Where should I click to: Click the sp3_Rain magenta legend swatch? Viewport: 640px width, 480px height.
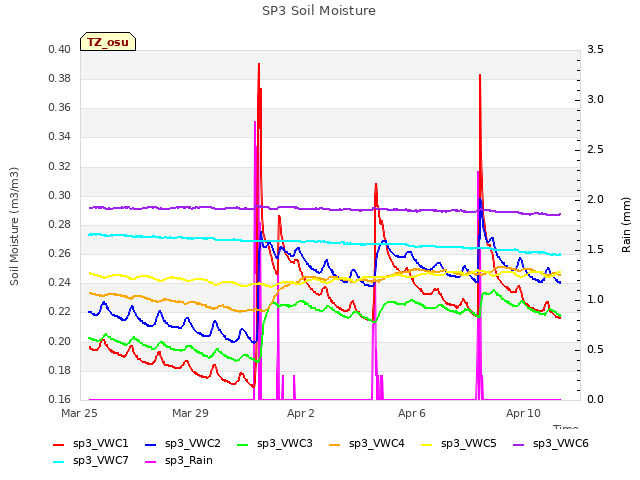pos(151,462)
